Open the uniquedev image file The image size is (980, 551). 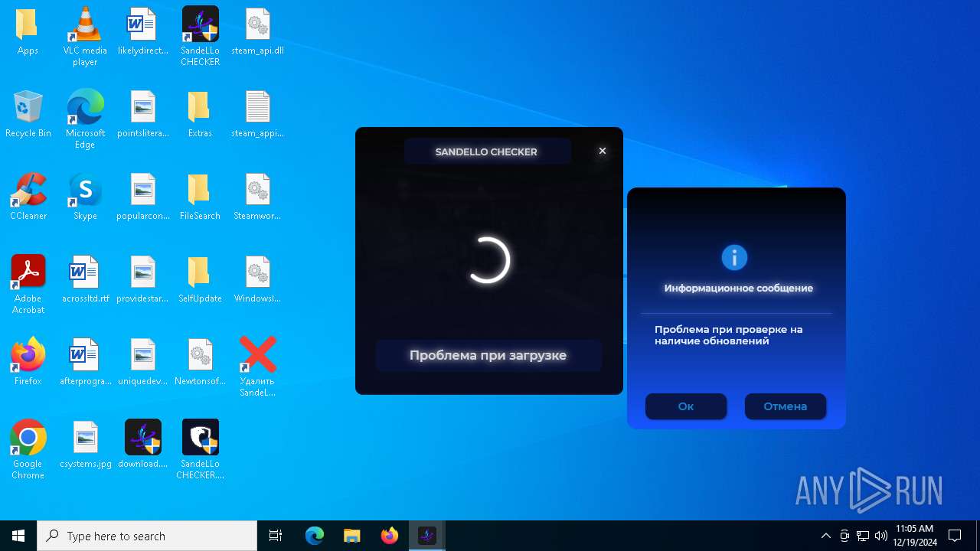[x=142, y=362]
